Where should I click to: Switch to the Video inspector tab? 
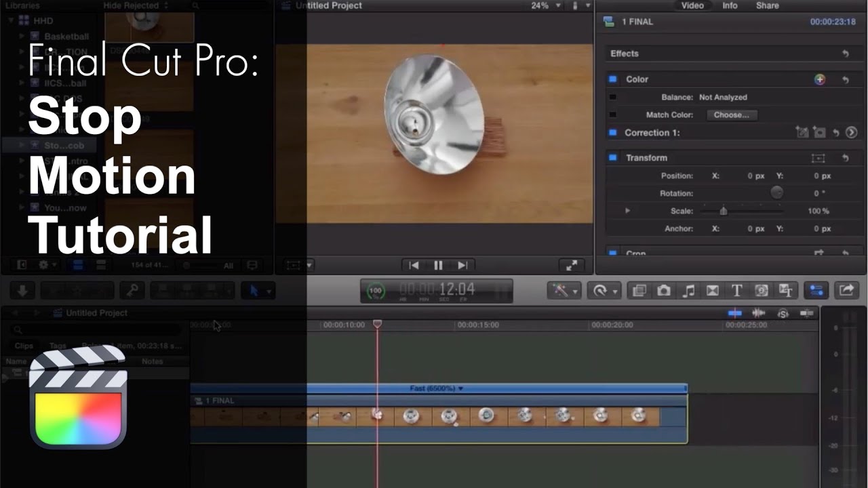click(x=692, y=5)
